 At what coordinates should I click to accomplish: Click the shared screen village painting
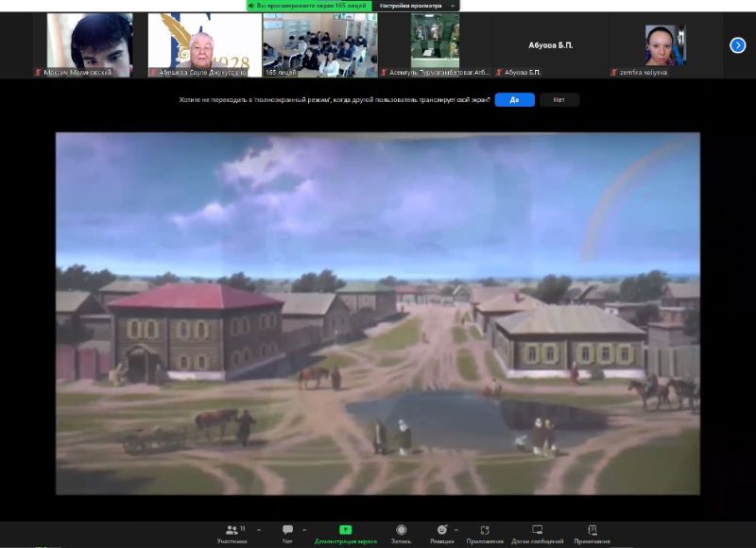tap(378, 312)
